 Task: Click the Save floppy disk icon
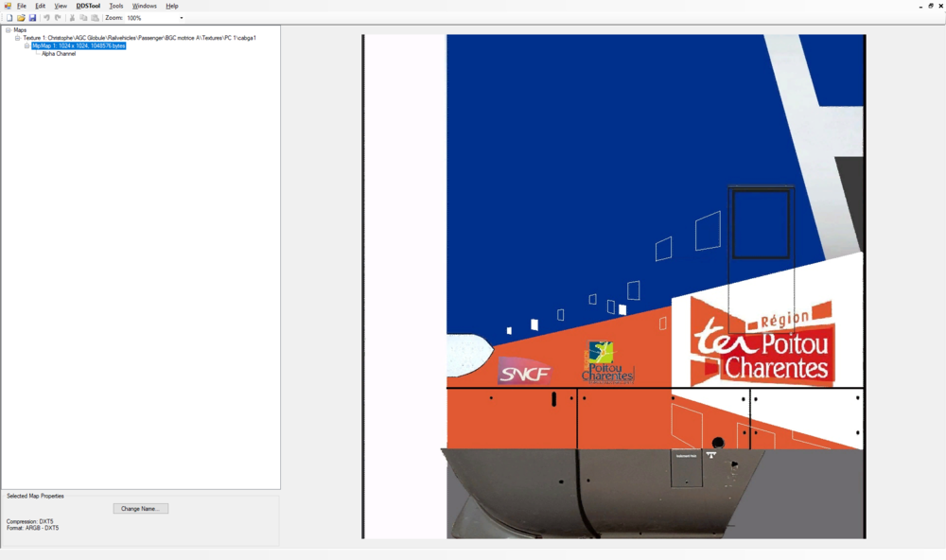[32, 18]
